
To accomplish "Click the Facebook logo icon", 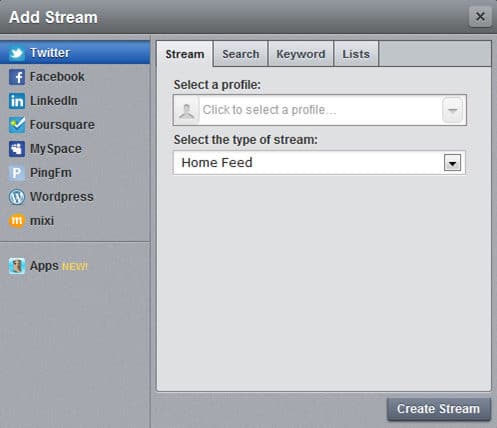I will pyautogui.click(x=17, y=77).
